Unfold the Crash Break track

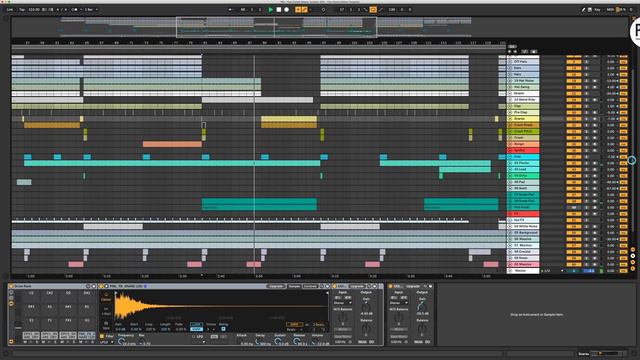(510, 125)
